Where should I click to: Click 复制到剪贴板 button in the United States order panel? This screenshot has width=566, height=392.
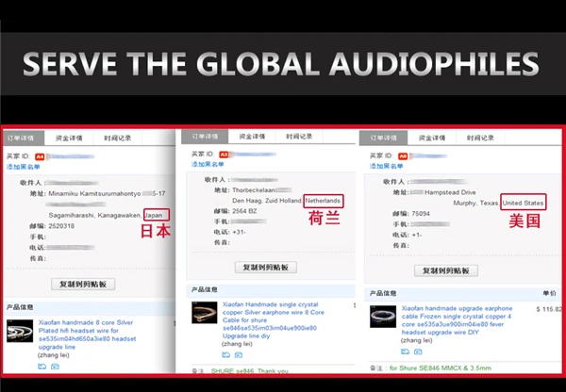[446, 270]
